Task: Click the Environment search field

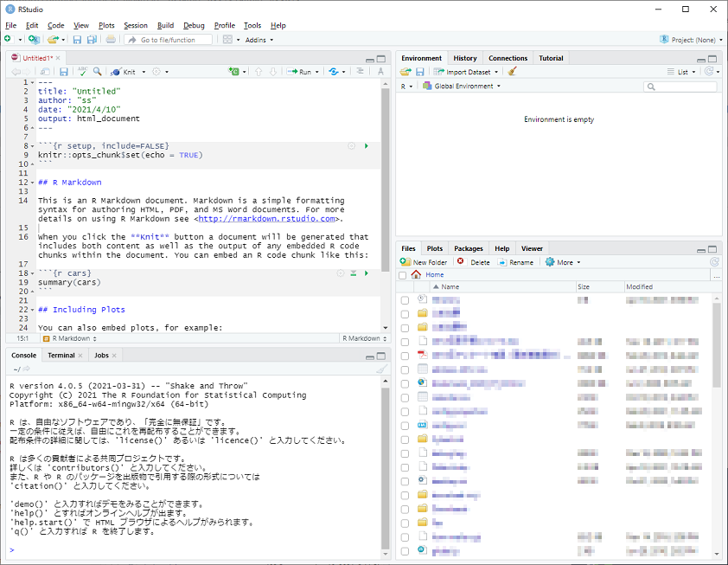Action: 680,87
